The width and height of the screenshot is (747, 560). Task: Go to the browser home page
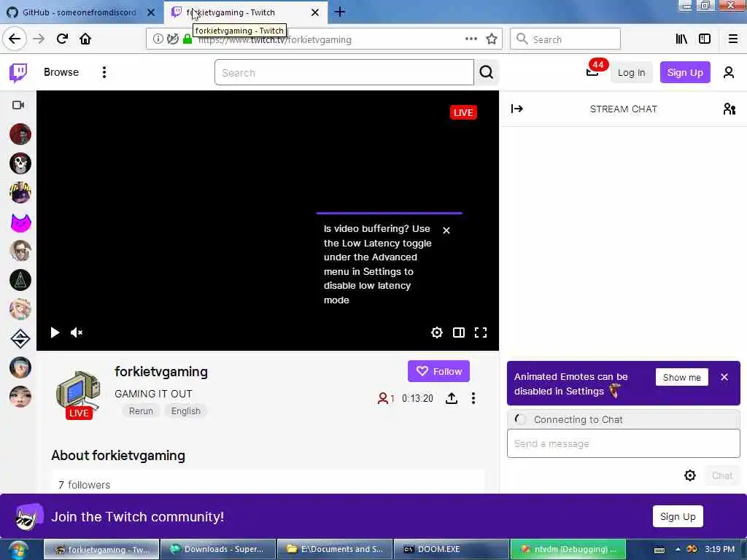85,39
